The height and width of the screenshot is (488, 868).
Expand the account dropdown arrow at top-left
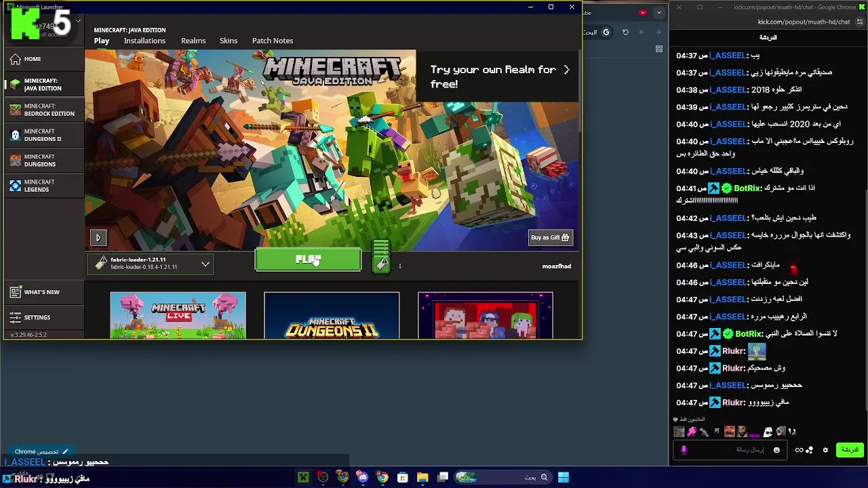78,21
